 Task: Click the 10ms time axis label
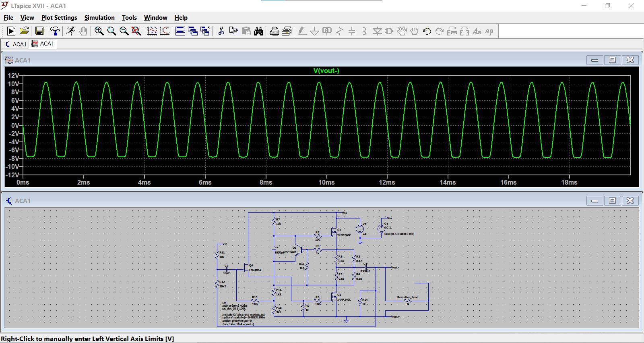(326, 182)
